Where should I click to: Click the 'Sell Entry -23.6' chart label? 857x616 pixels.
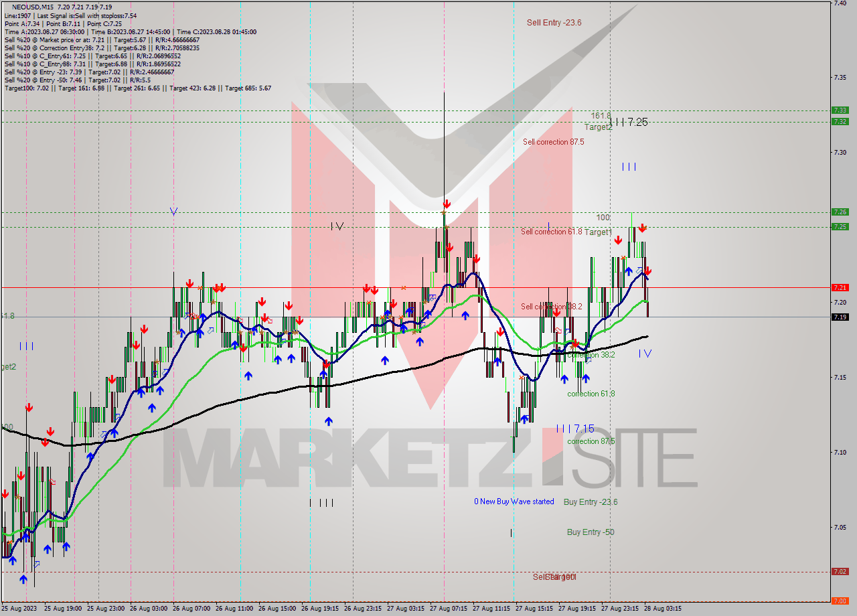(x=554, y=22)
